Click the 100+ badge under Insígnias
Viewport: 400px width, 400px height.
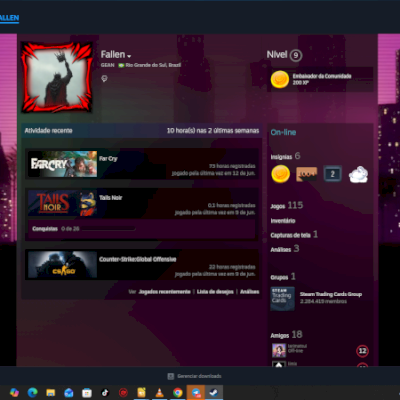click(x=306, y=174)
